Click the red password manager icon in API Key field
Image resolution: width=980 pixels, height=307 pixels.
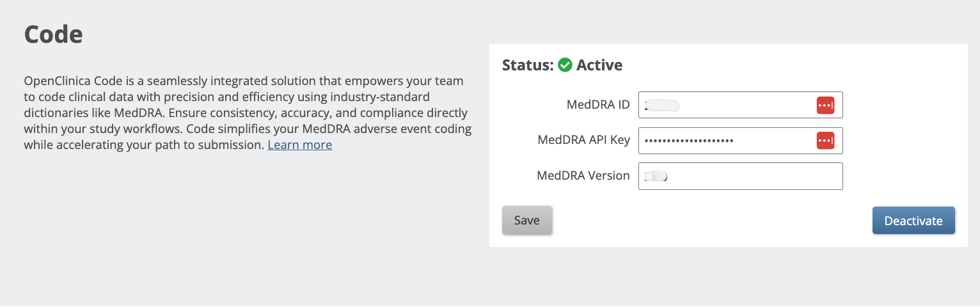pyautogui.click(x=825, y=141)
